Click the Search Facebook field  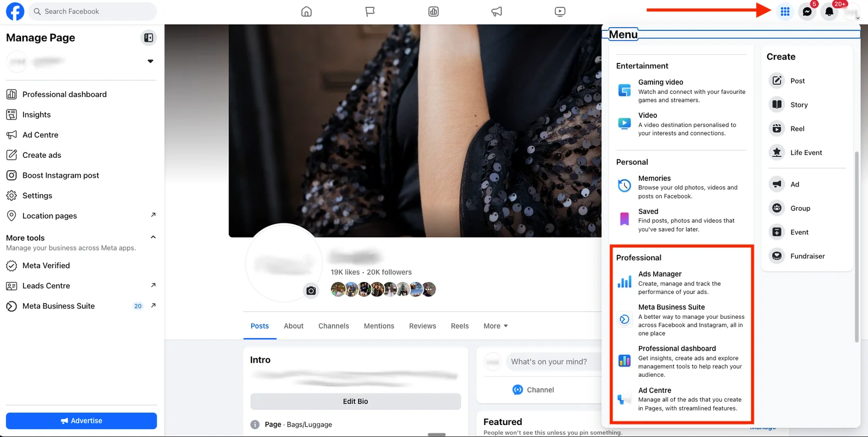93,11
